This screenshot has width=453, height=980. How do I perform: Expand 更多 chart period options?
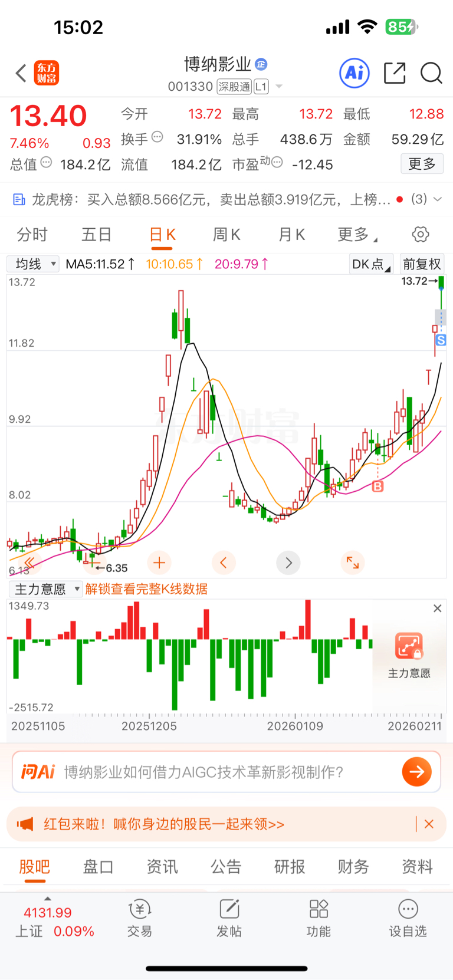point(357,235)
